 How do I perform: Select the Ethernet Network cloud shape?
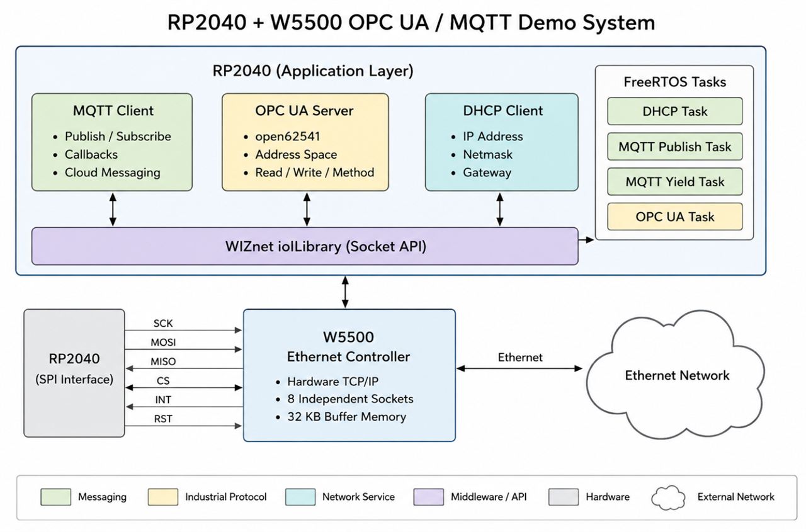click(x=676, y=374)
